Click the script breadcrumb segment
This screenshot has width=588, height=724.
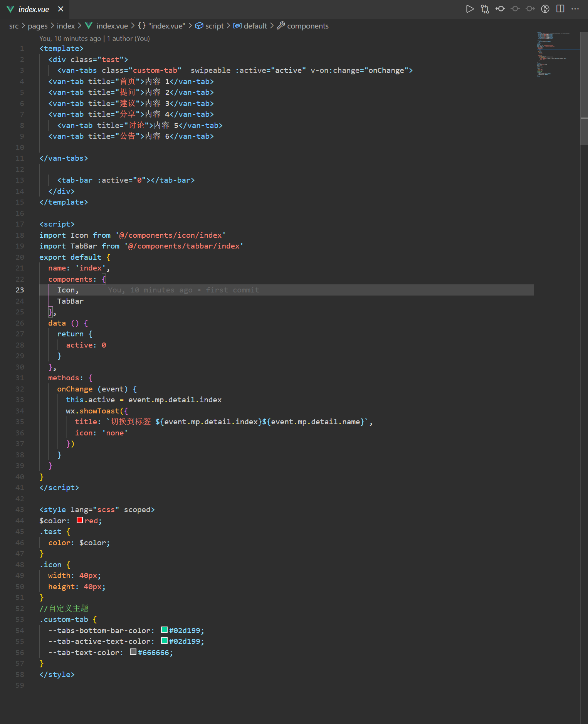pyautogui.click(x=215, y=26)
